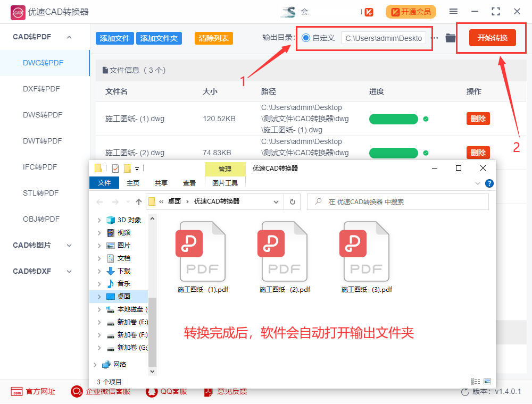Click the progress bar of 施工图纸-(2).dwg
The width and height of the screenshot is (532, 404).
394,153
